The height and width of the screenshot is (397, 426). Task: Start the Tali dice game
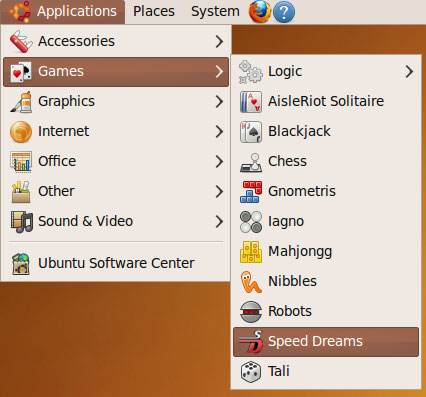click(x=326, y=371)
